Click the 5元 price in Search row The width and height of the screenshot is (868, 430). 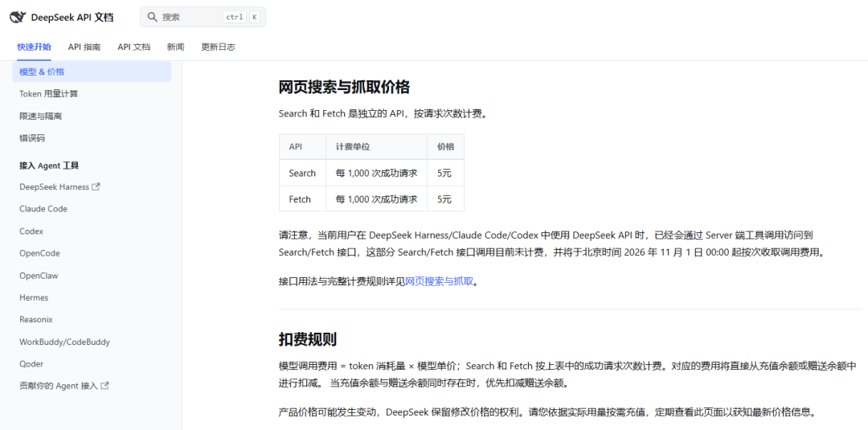tap(444, 174)
